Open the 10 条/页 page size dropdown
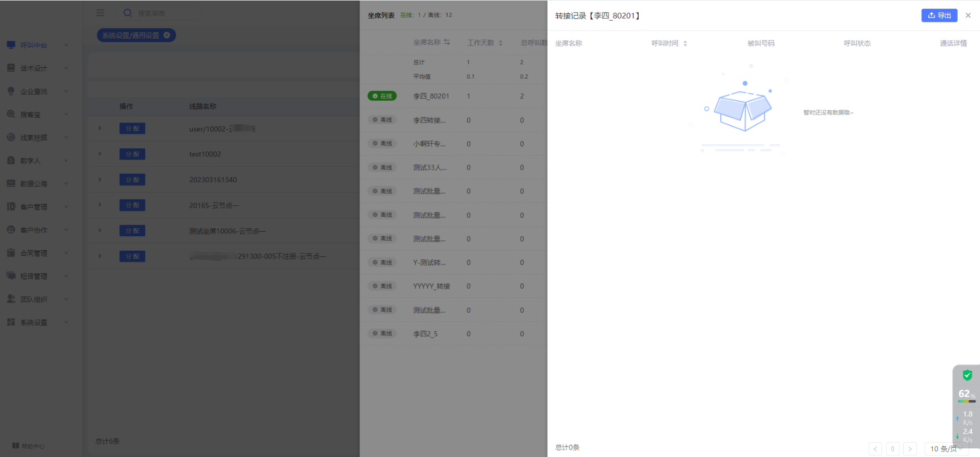Viewport: 980px width, 457px height. pos(946,449)
